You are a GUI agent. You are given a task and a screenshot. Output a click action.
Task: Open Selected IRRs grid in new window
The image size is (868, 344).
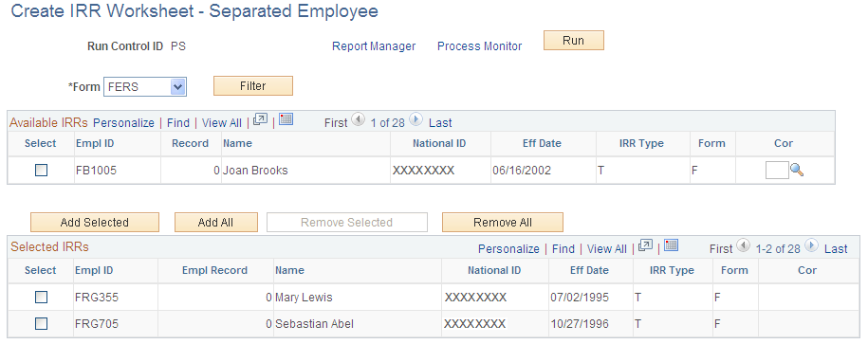[x=645, y=246]
